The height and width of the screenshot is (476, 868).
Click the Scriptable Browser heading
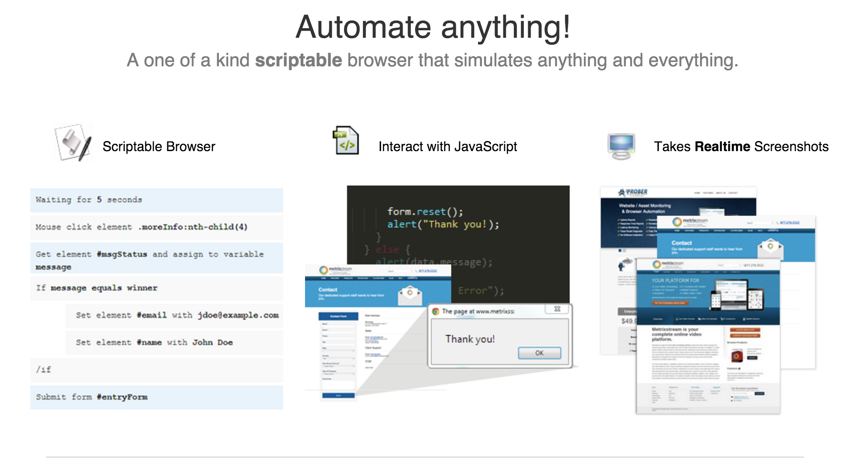[158, 146]
